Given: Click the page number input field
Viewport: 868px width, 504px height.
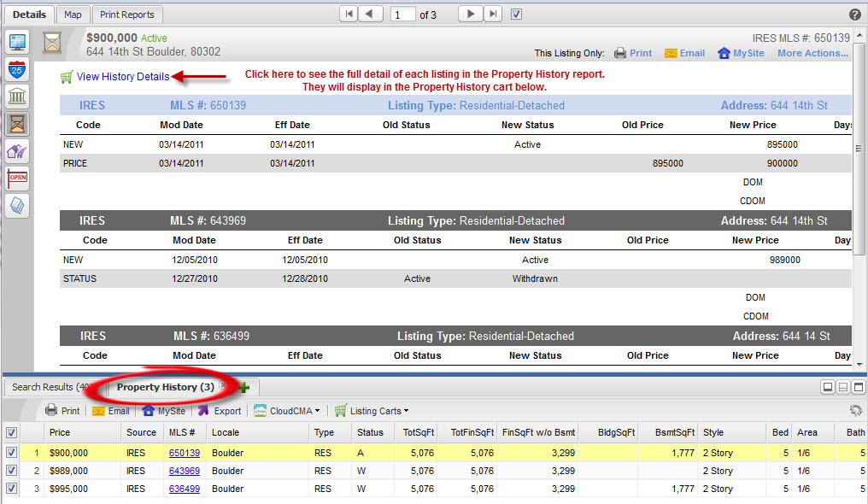Looking at the screenshot, I should [x=403, y=15].
